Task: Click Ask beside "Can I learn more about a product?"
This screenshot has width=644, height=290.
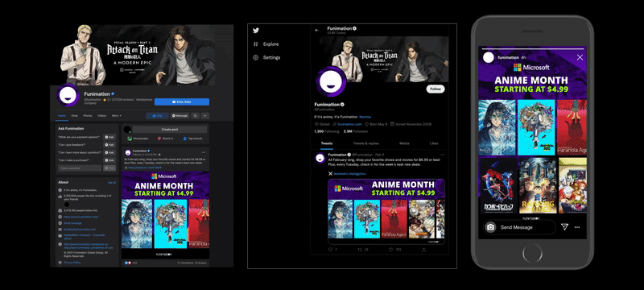Action: coord(109,152)
